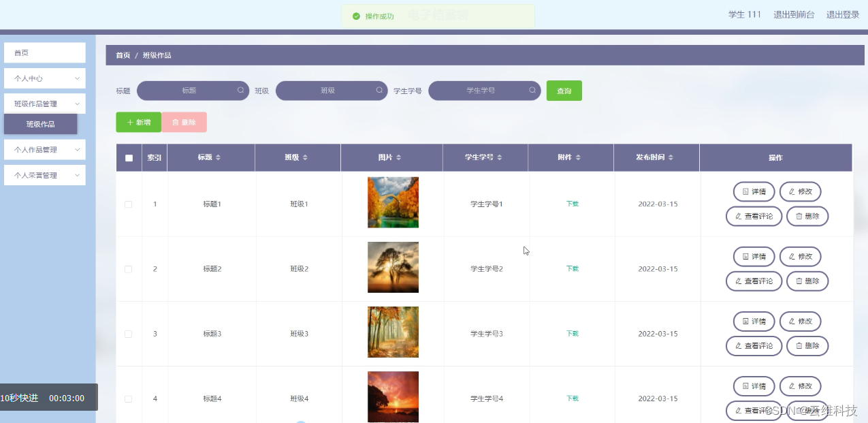Click the 2022-03-15 date in row 1

(x=658, y=204)
